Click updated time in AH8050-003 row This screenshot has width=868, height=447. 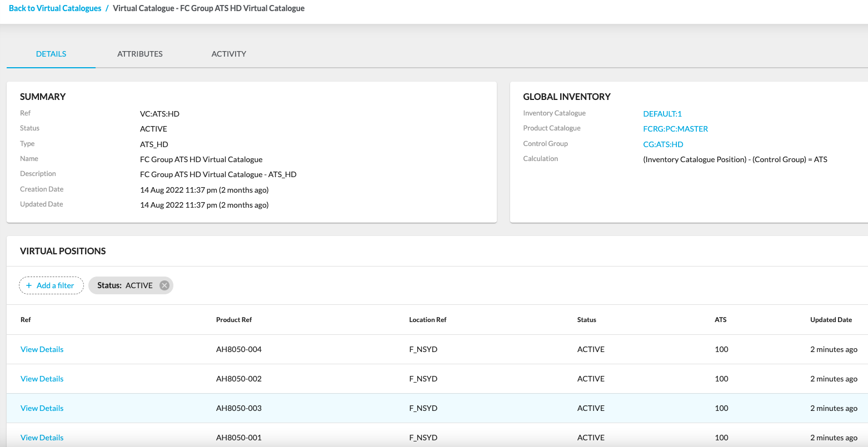coord(834,408)
